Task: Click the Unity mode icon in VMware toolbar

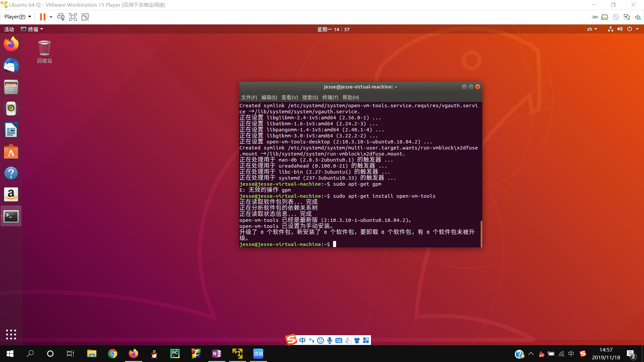Action: (85, 17)
